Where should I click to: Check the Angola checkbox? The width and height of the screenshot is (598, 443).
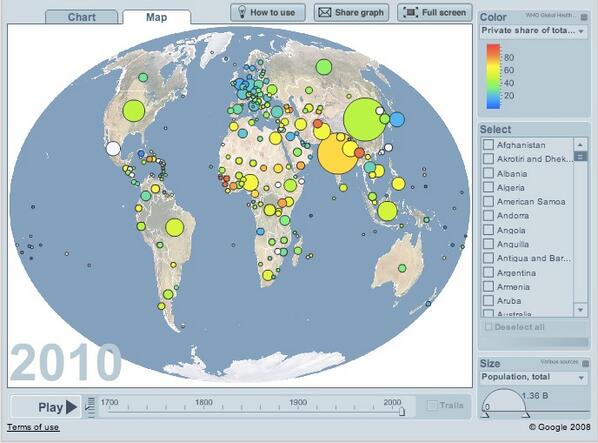click(488, 230)
